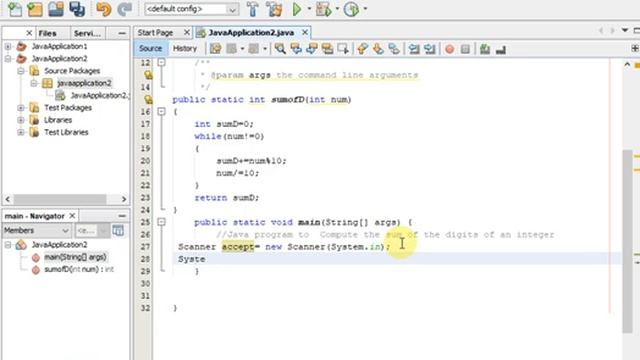
Task: Select sumofD(int num) in Navigator
Action: (x=79, y=269)
